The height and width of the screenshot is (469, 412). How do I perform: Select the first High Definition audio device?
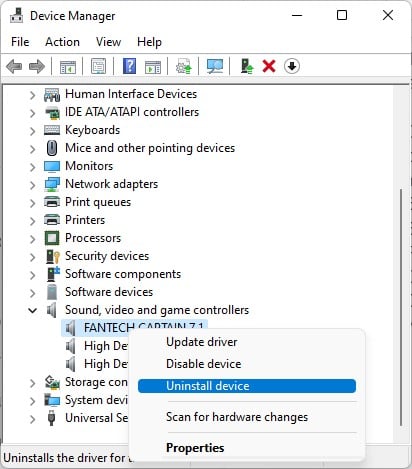[x=106, y=346]
